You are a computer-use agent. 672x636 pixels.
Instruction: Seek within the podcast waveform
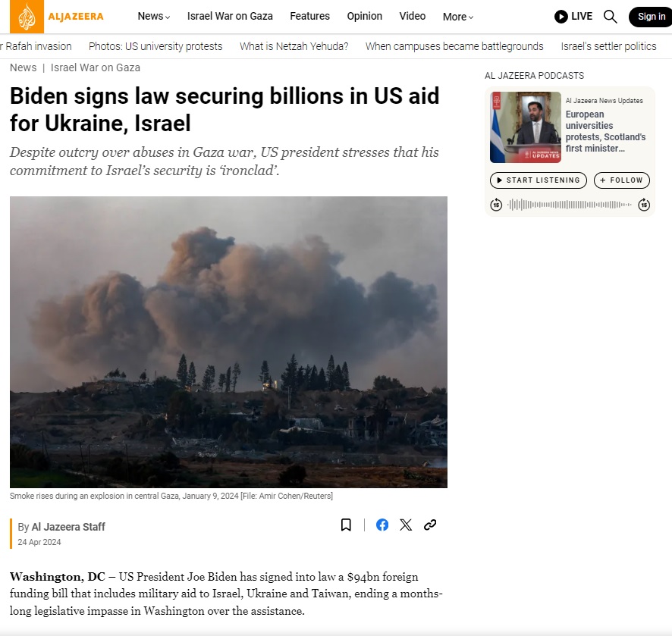(570, 205)
